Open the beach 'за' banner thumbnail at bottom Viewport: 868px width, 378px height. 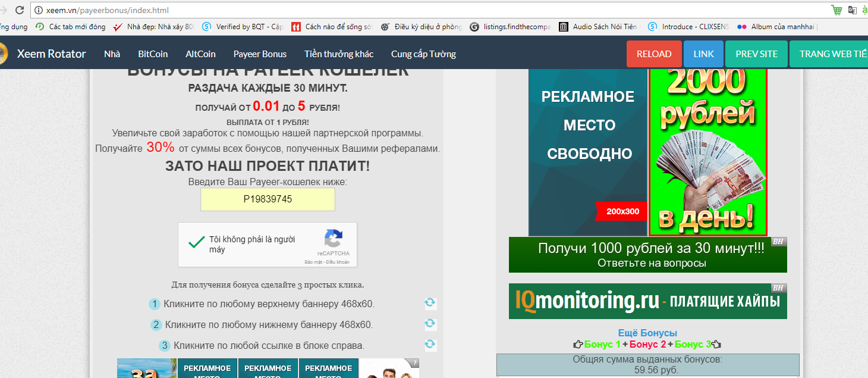pos(147,368)
